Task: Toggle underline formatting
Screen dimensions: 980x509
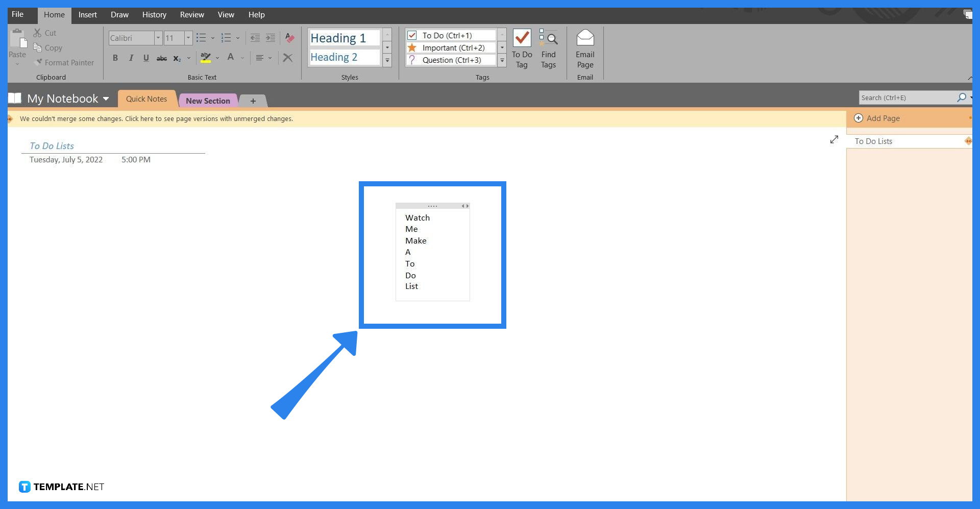Action: point(146,58)
